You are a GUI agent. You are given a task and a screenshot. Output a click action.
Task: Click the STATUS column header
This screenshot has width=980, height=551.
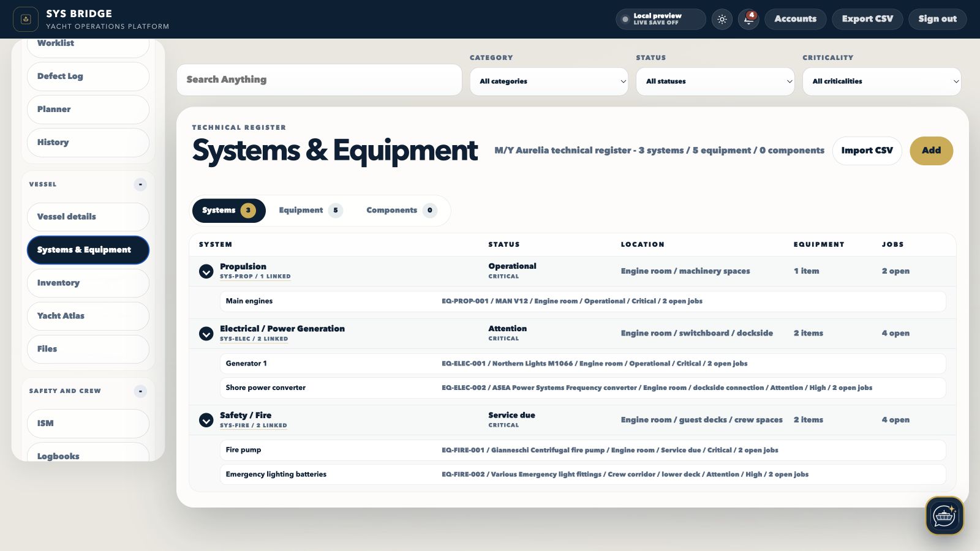[503, 245]
